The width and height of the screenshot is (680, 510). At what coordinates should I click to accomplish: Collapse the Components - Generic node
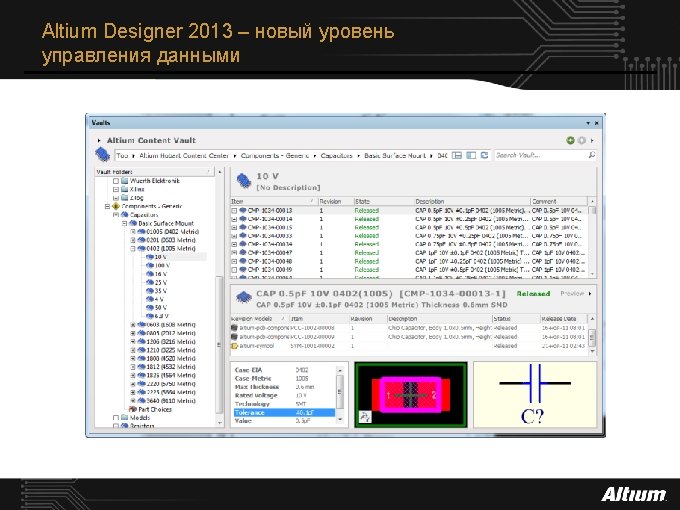coord(107,206)
